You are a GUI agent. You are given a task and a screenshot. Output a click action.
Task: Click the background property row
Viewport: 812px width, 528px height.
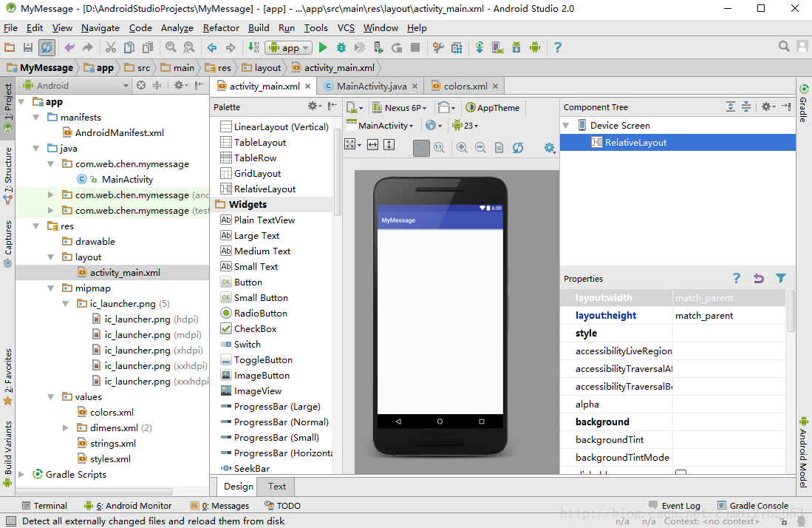672,422
